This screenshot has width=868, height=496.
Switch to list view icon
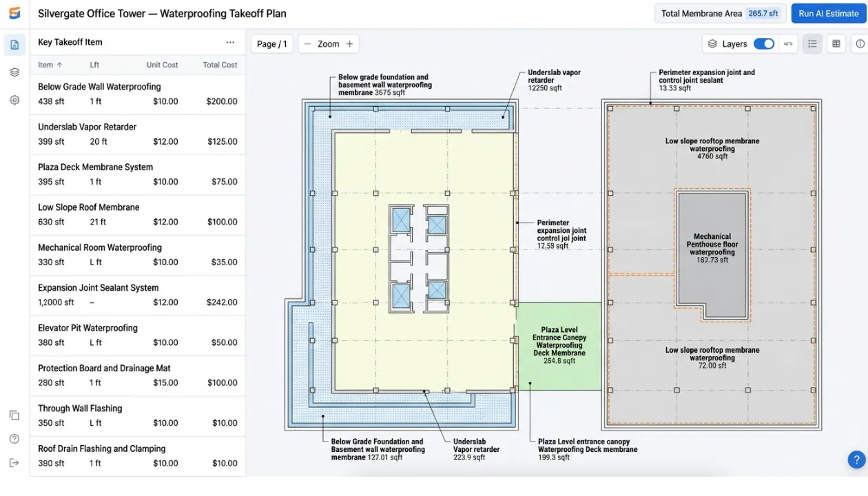tap(812, 44)
